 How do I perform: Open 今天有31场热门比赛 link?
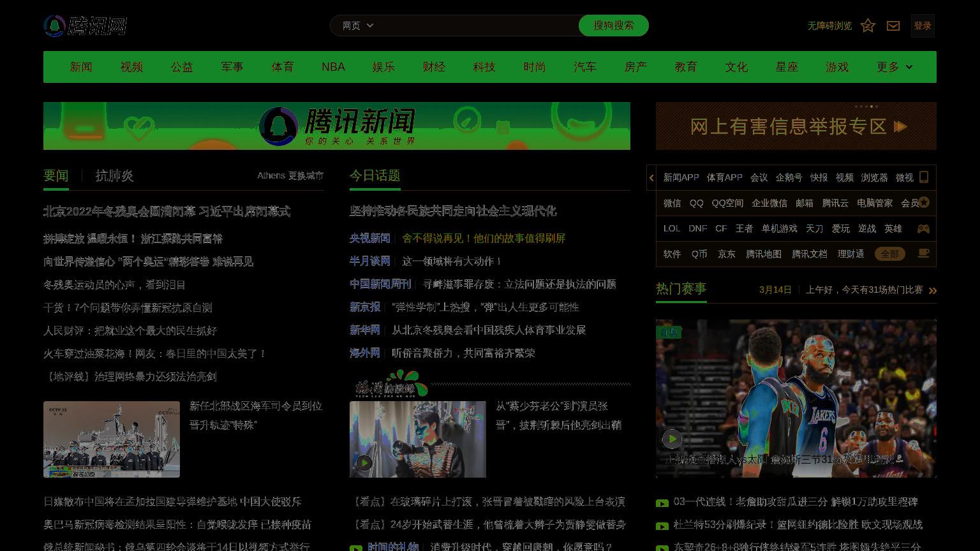865,290
